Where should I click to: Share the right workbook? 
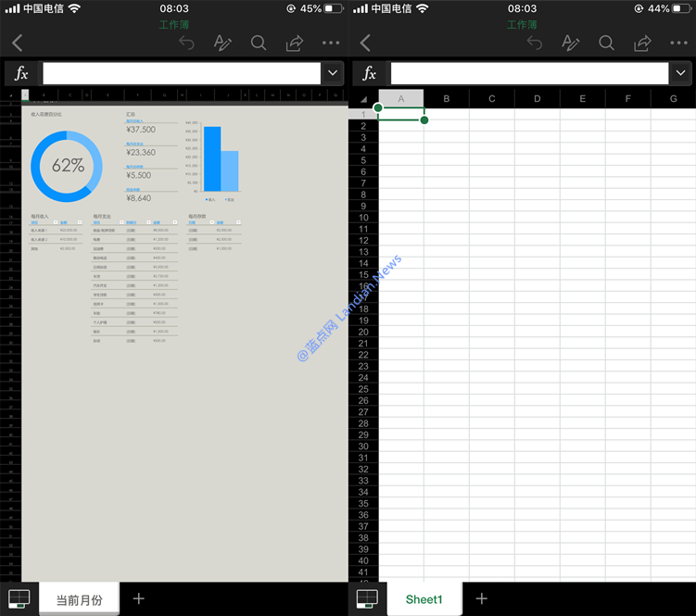[643, 43]
